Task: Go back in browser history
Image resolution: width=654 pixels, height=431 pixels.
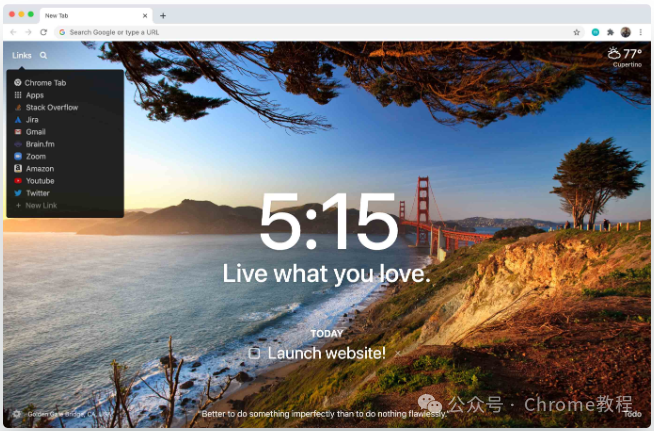Action: (13, 32)
